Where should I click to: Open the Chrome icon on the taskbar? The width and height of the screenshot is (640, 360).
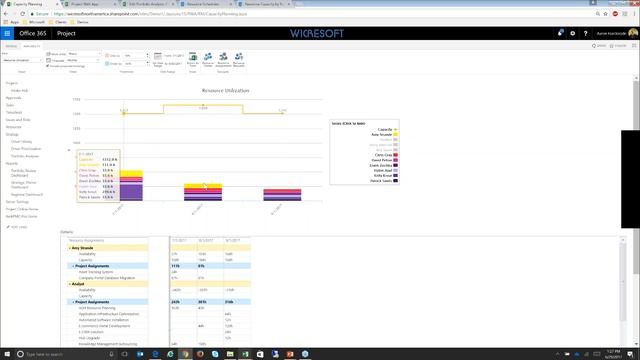185,354
